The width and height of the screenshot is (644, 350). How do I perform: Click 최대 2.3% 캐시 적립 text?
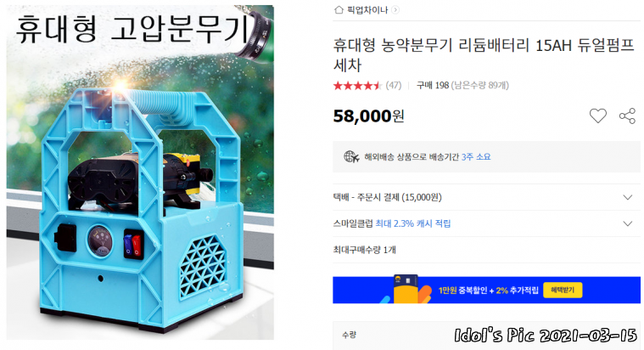[412, 223]
